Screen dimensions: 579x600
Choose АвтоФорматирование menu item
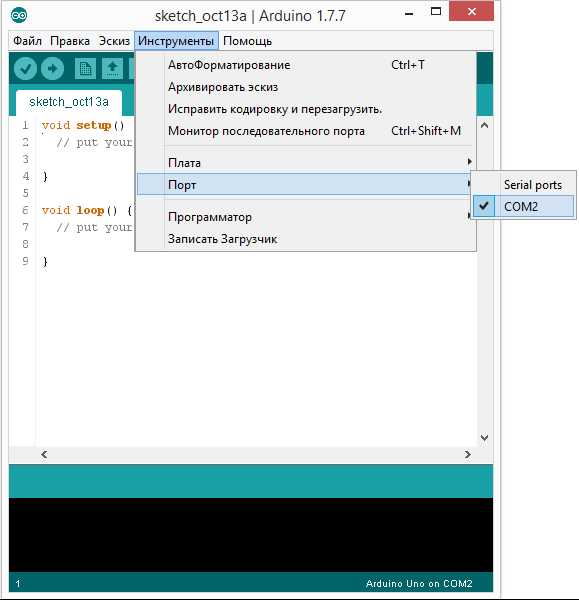[305, 65]
